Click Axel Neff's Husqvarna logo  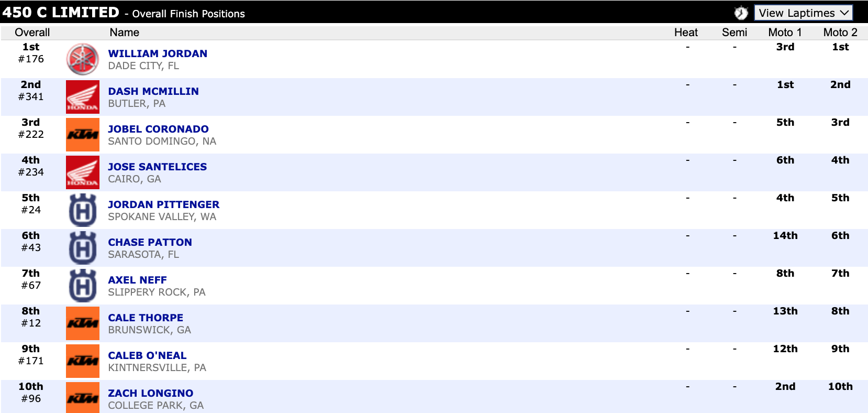(82, 286)
